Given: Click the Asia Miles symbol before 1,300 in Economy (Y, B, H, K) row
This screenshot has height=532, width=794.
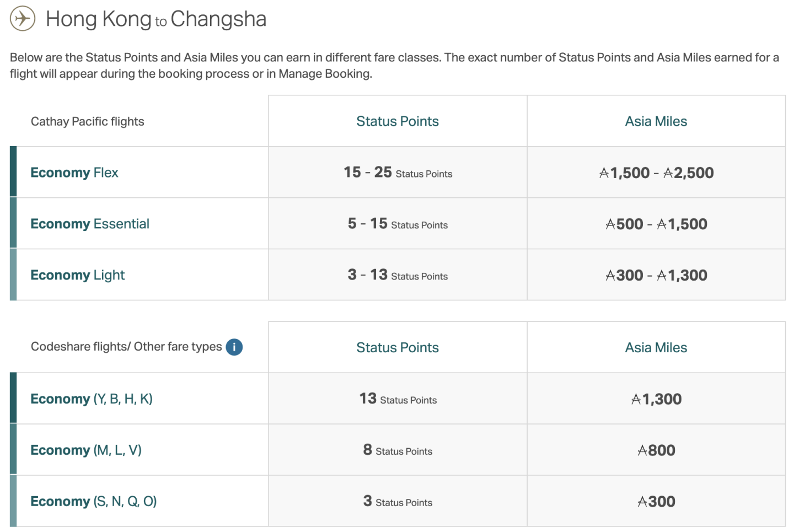Looking at the screenshot, I should pos(636,400).
